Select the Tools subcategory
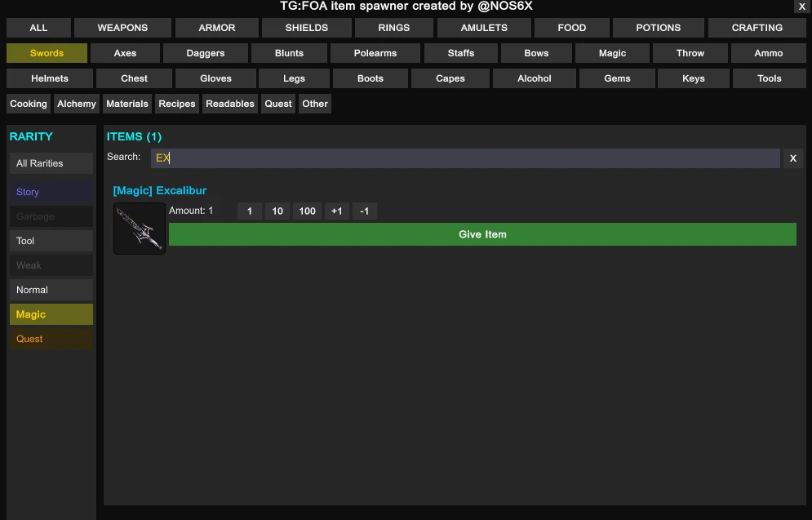This screenshot has height=520, width=812. tap(770, 78)
